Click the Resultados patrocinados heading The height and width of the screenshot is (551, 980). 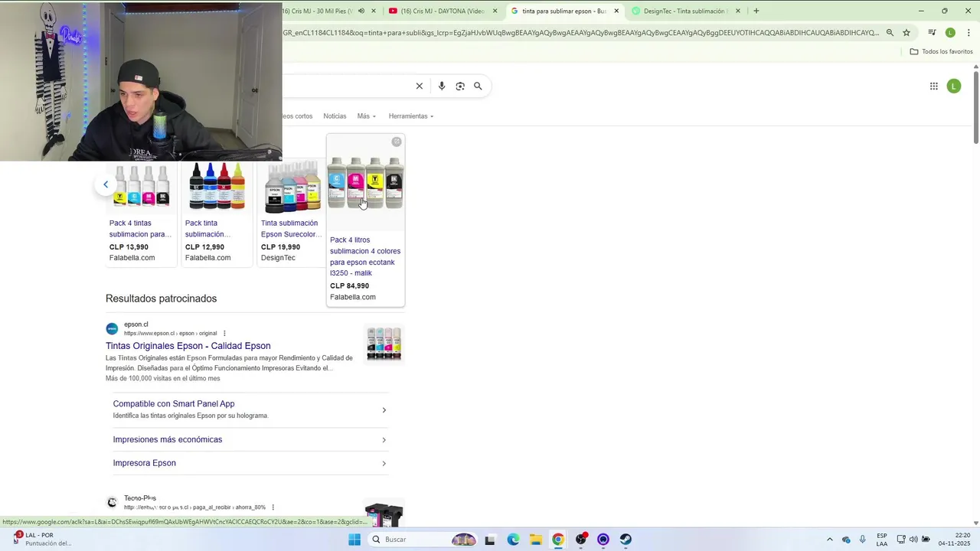click(162, 298)
